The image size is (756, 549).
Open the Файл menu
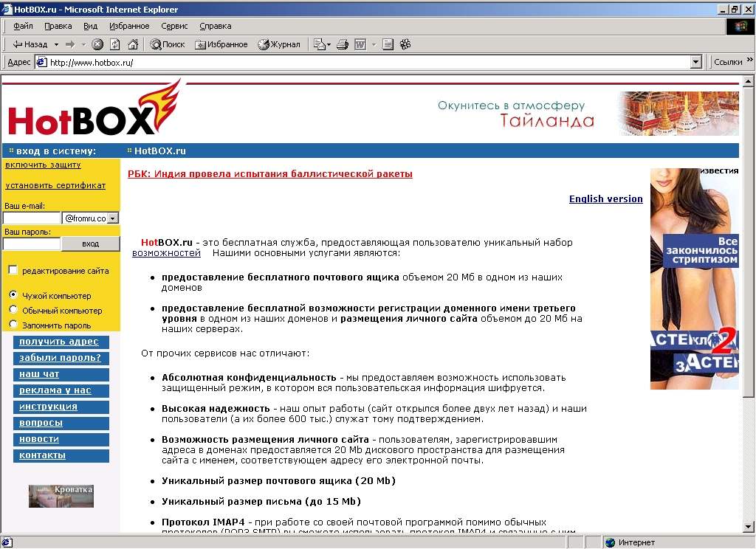pyautogui.click(x=23, y=26)
